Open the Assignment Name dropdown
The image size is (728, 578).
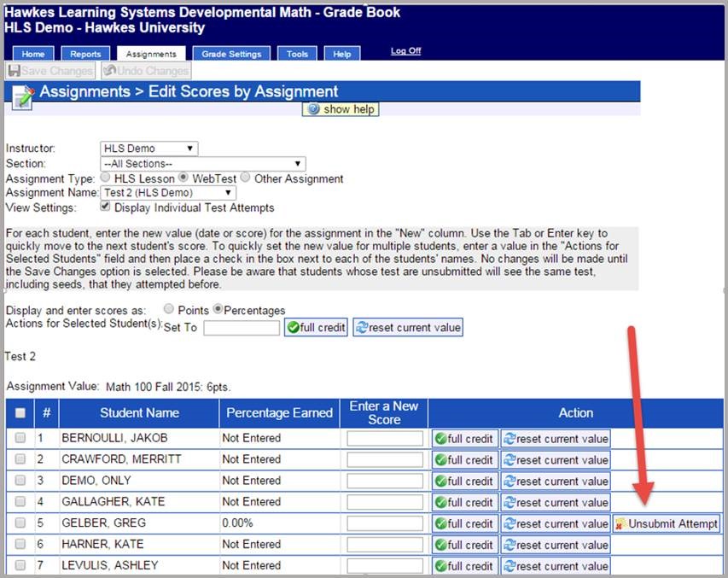pos(168,193)
